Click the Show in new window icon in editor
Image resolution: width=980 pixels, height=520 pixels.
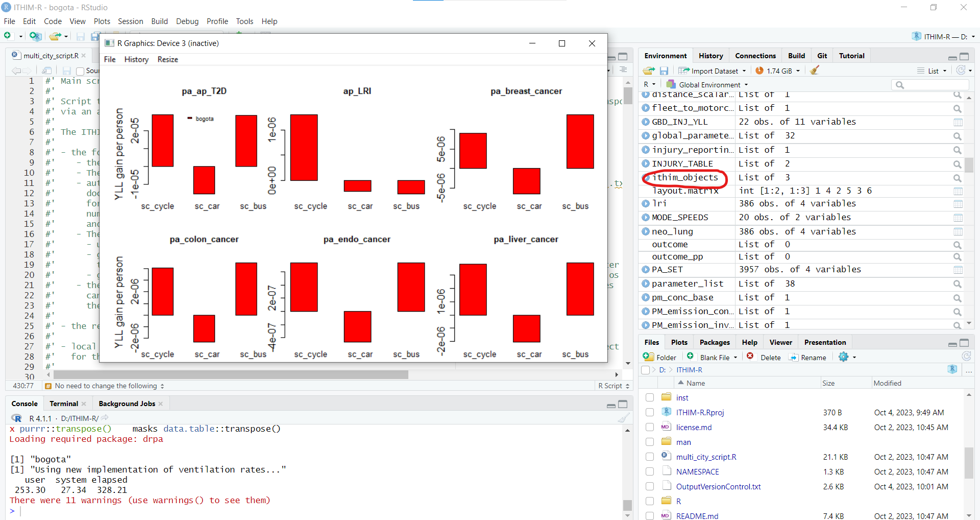coord(47,70)
